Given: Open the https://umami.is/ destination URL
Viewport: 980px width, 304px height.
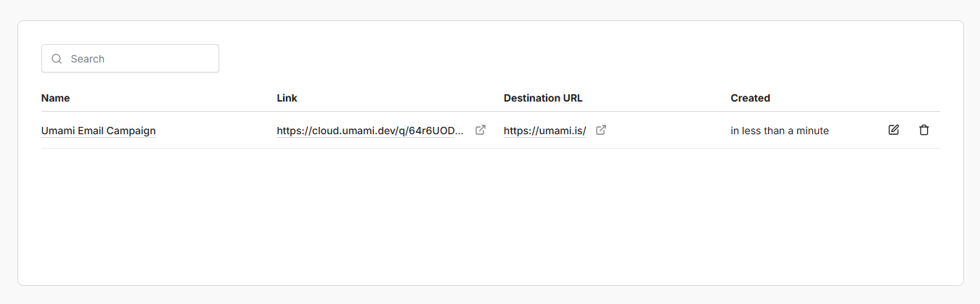Looking at the screenshot, I should [x=544, y=131].
